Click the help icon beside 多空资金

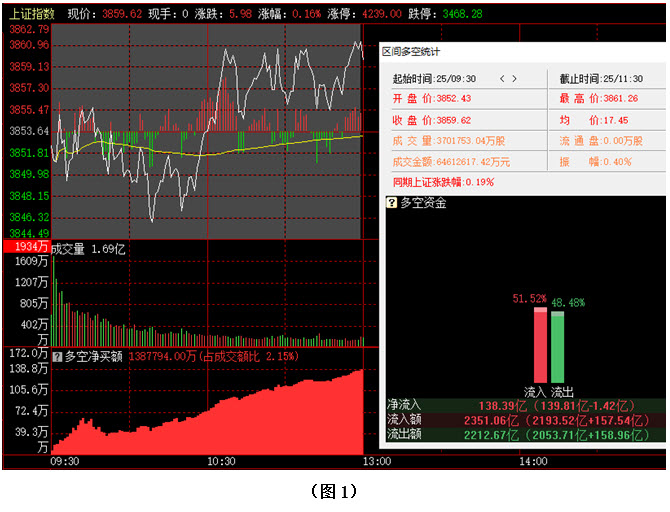coord(391,202)
